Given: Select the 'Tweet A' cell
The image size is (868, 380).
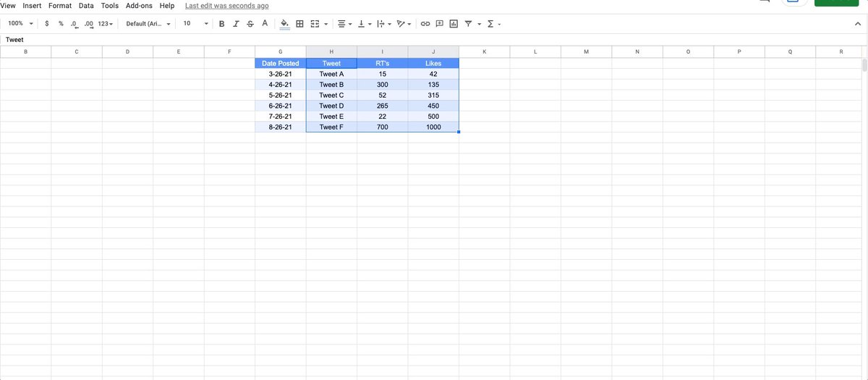Looking at the screenshot, I should (331, 74).
